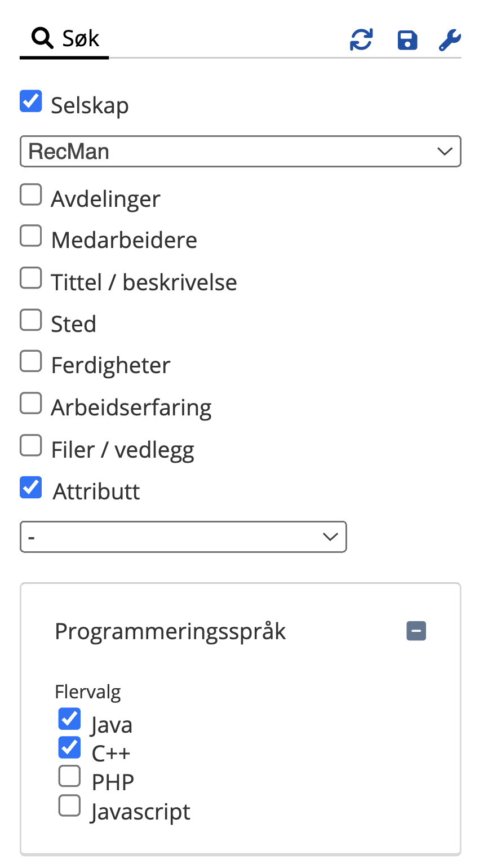The width and height of the screenshot is (479, 868).
Task: Open the attribute selection dropdown
Action: coord(183,537)
